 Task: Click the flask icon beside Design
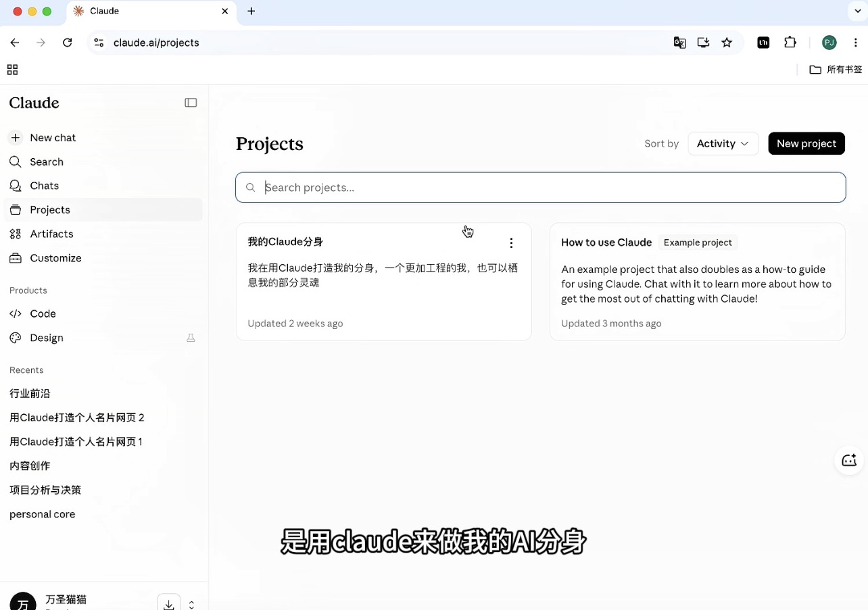pyautogui.click(x=191, y=338)
